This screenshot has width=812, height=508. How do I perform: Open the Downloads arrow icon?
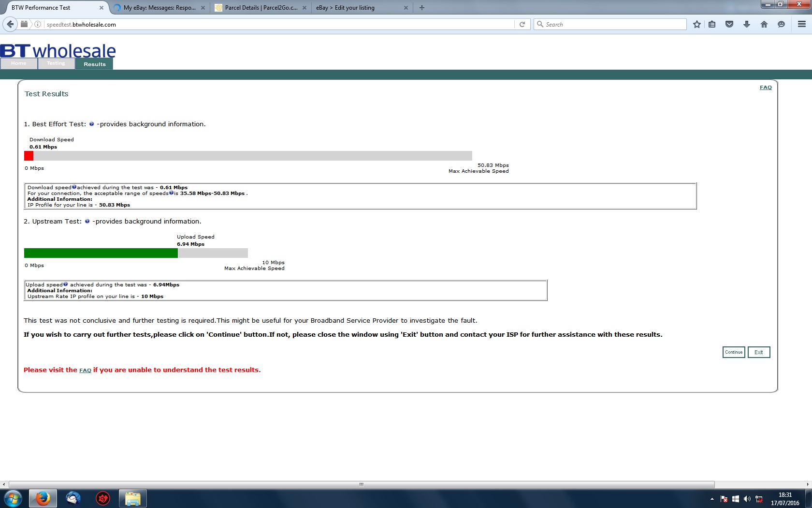[x=747, y=24]
